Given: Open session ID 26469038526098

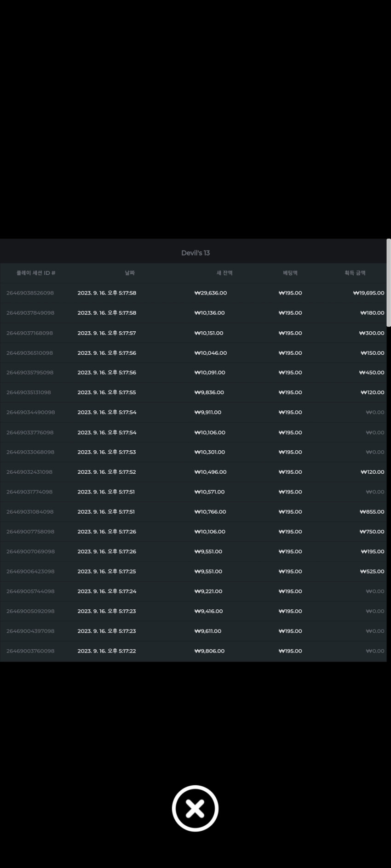Looking at the screenshot, I should pyautogui.click(x=30, y=293).
